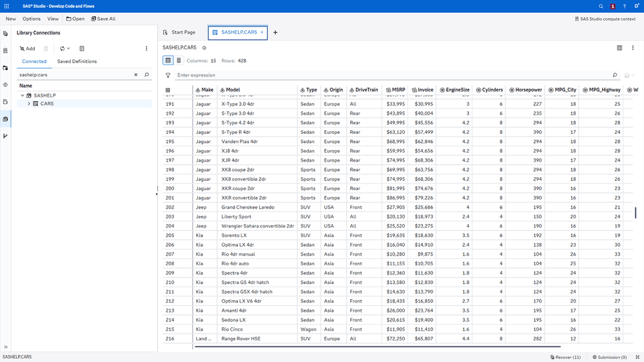644x362 pixels.
Task: Collapse the SASHELP library node
Action: click(23, 95)
